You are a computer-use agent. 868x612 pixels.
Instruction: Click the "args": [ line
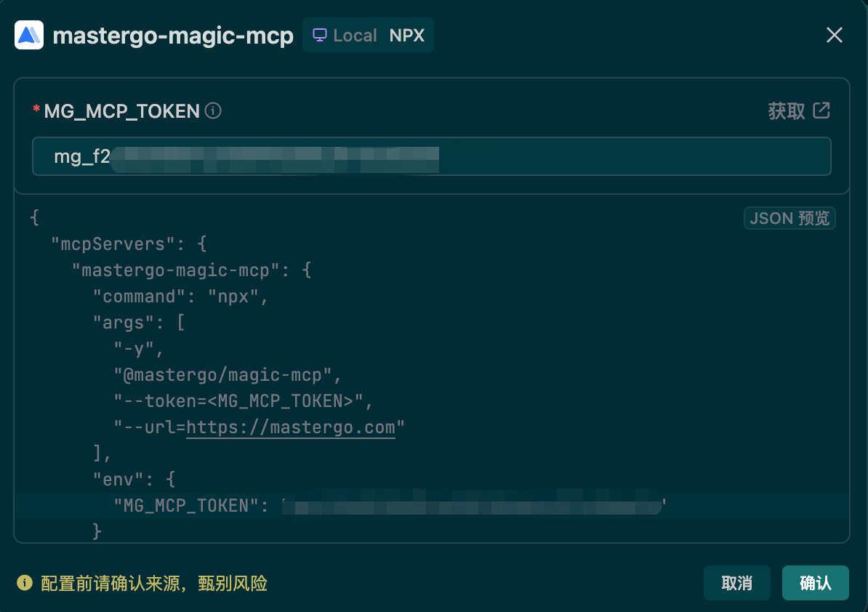pyautogui.click(x=139, y=322)
